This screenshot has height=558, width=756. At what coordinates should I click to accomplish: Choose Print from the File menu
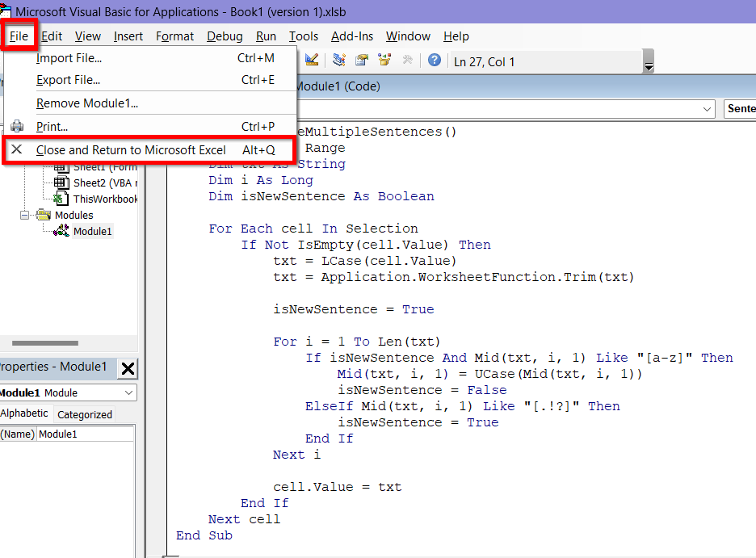click(x=149, y=126)
